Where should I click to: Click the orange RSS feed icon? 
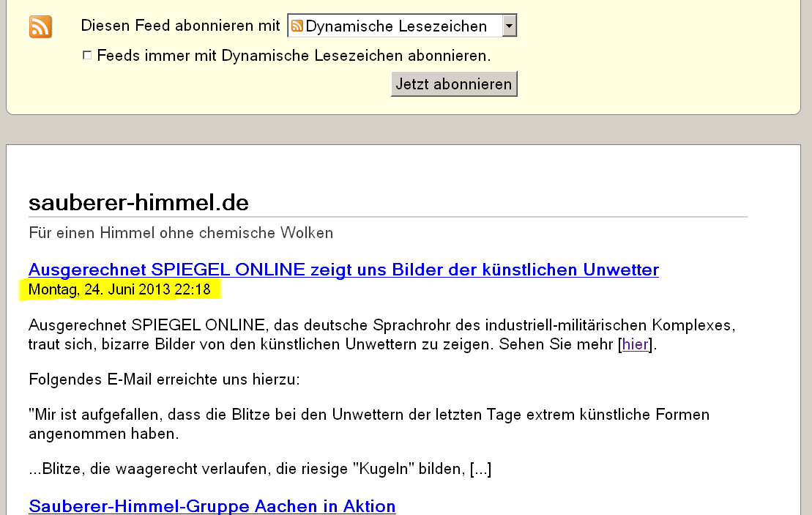point(40,26)
